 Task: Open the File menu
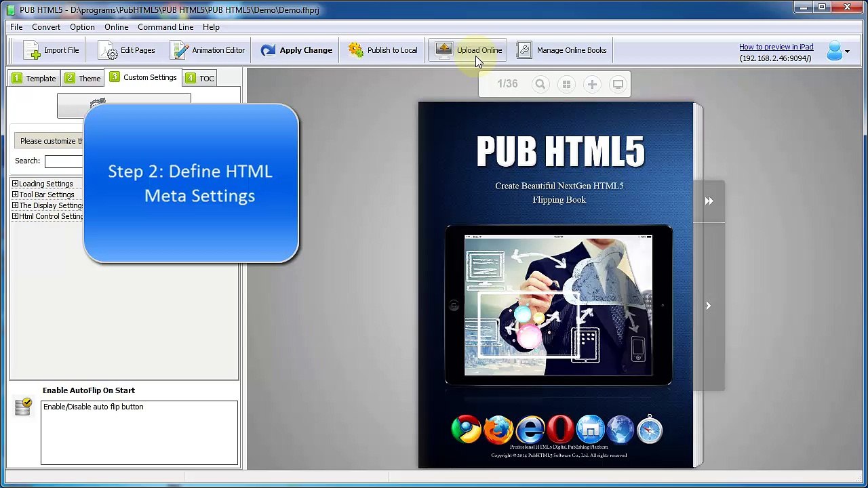click(x=16, y=27)
